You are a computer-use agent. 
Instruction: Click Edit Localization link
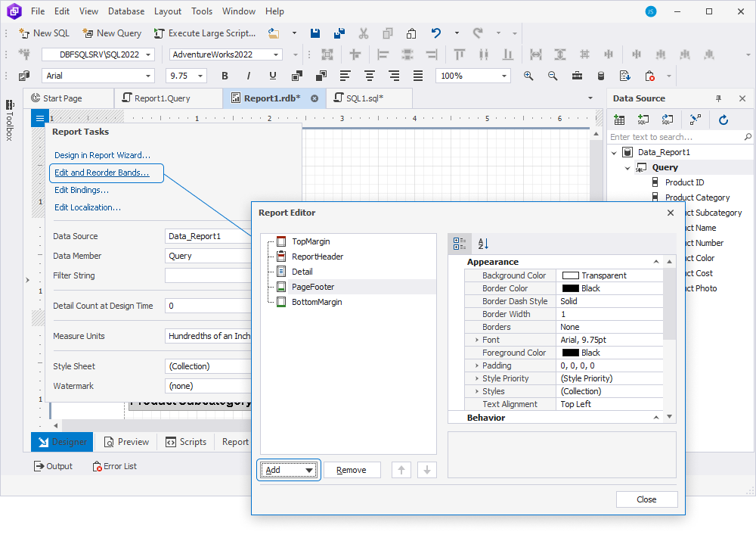point(87,207)
